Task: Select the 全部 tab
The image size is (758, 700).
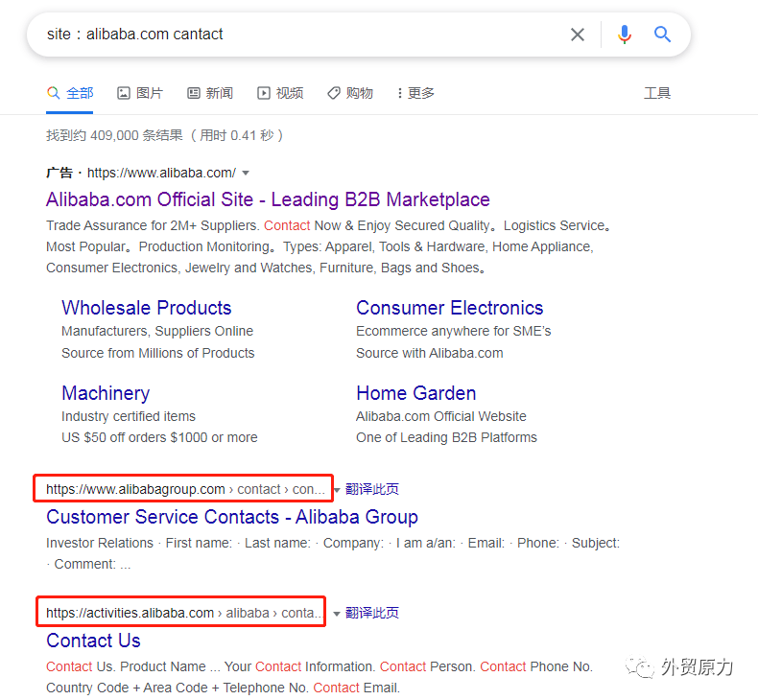Action: tap(70, 93)
